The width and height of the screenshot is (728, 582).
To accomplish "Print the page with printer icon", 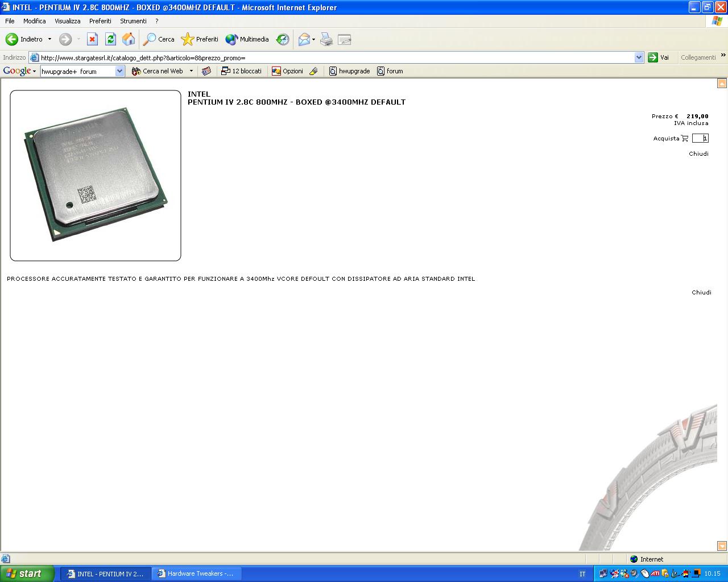I will (x=326, y=39).
